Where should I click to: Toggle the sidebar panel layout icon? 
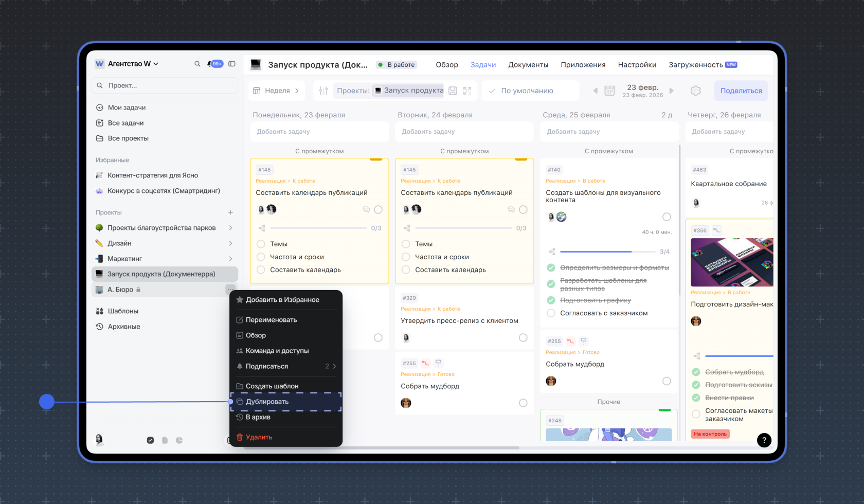pyautogui.click(x=232, y=64)
